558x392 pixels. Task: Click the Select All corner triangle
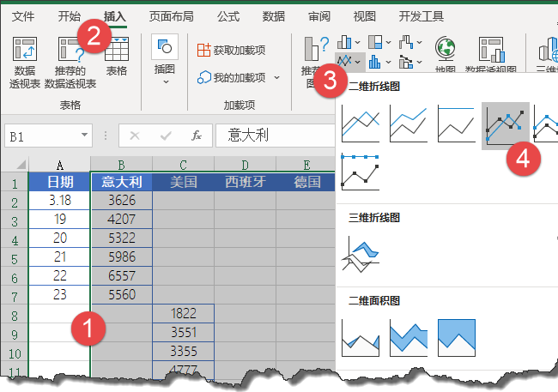coord(21,165)
